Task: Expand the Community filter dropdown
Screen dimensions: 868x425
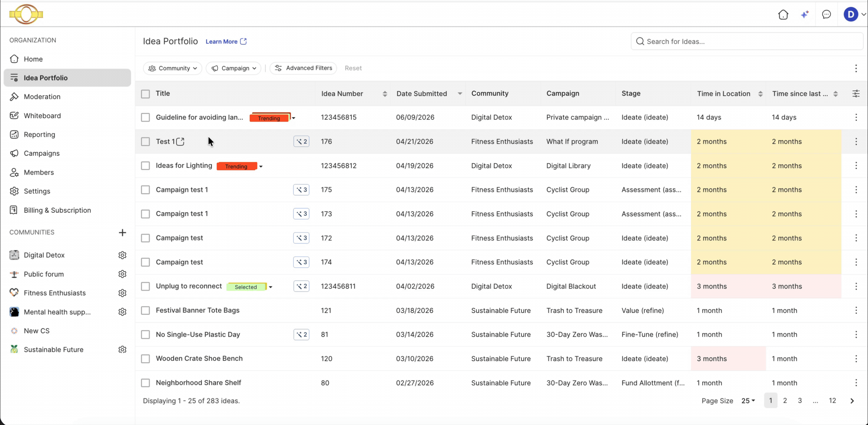Action: 173,68
